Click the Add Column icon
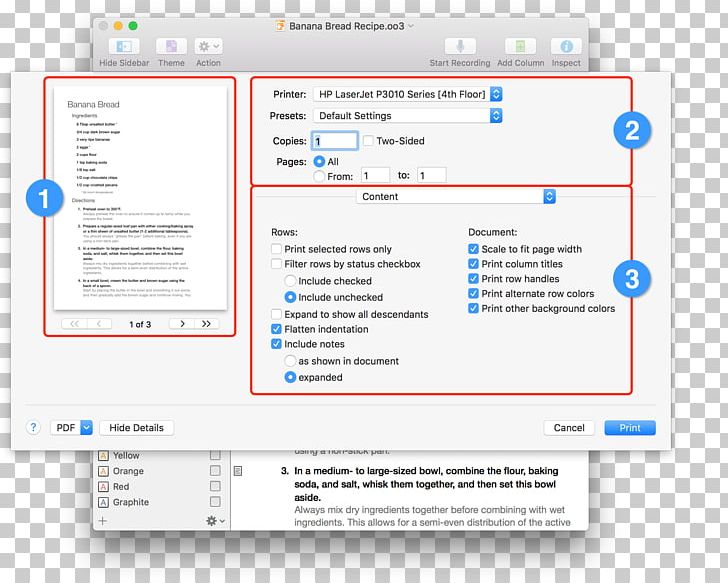The height and width of the screenshot is (583, 728). click(x=520, y=47)
